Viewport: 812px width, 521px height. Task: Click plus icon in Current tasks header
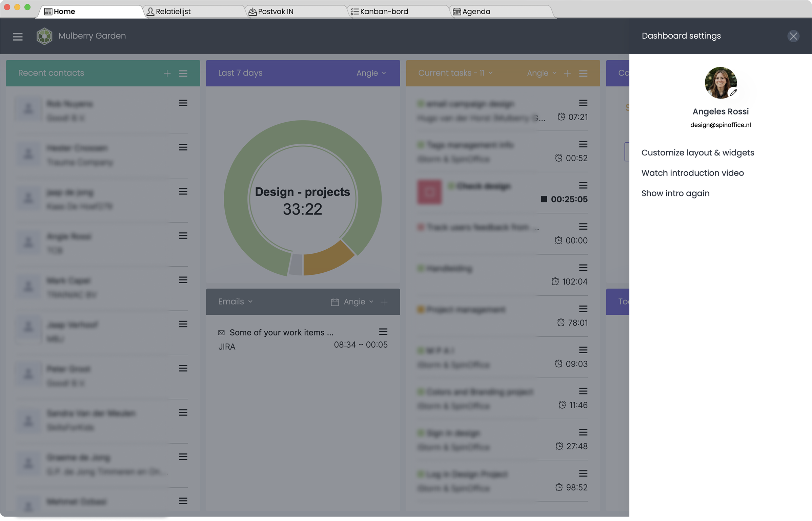(567, 73)
